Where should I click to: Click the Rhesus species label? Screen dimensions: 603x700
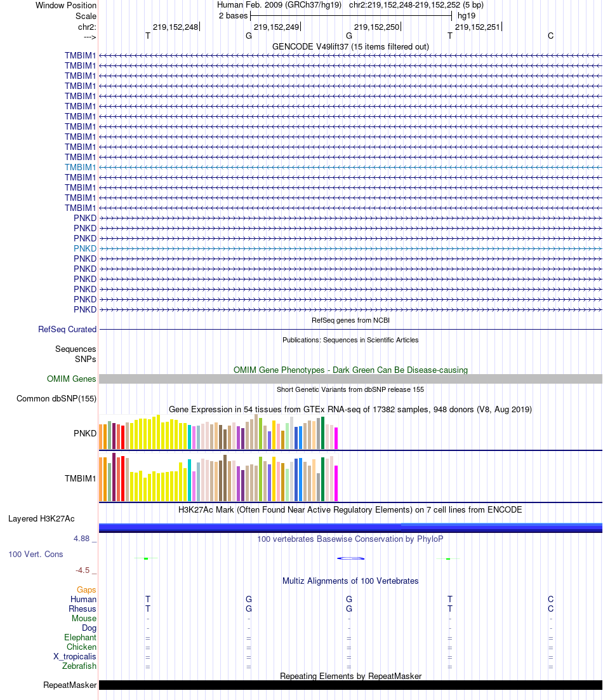point(83,609)
